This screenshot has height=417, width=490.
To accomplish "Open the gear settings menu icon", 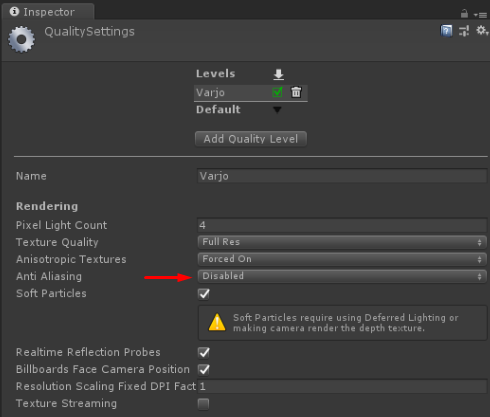I will pos(482,31).
